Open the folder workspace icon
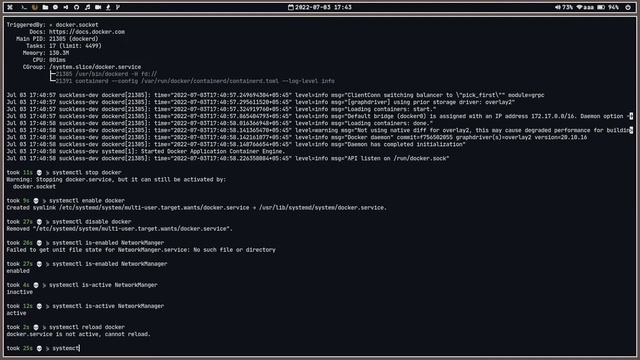The image size is (640, 360). tap(45, 7)
